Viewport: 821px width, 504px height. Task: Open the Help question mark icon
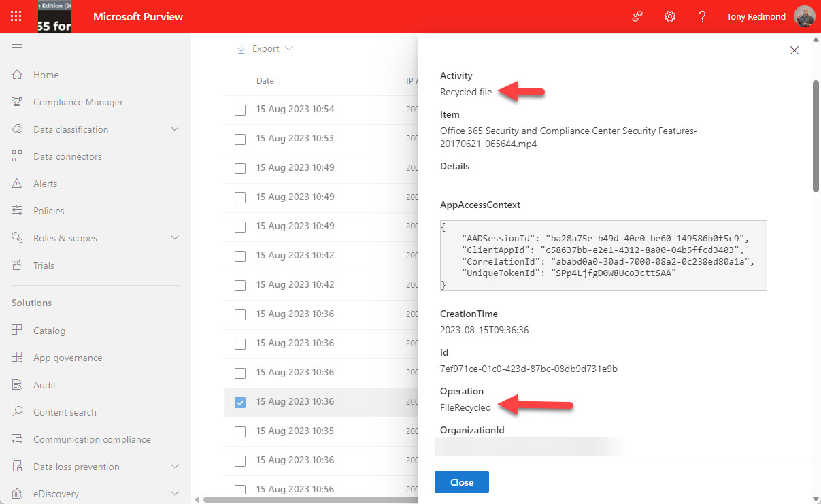point(702,16)
